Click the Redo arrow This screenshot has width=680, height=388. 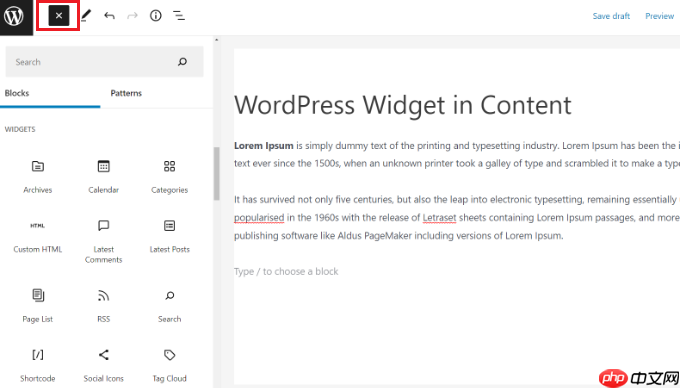tap(132, 16)
